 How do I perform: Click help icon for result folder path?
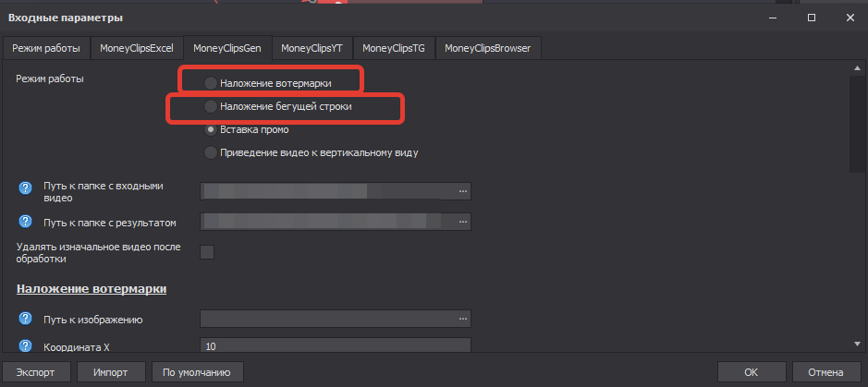click(26, 222)
